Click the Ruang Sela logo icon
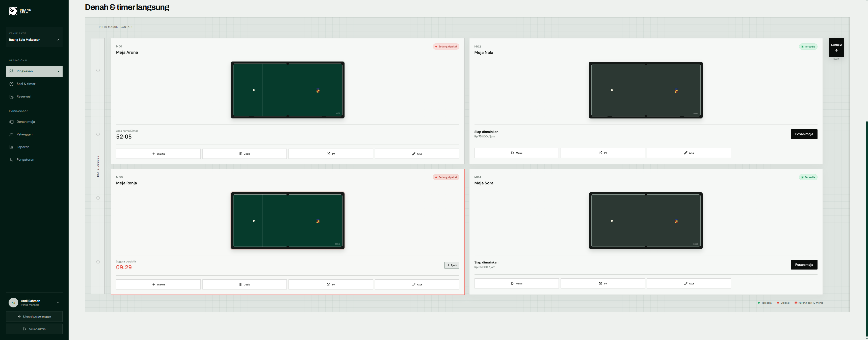The height and width of the screenshot is (340, 868). tap(13, 11)
